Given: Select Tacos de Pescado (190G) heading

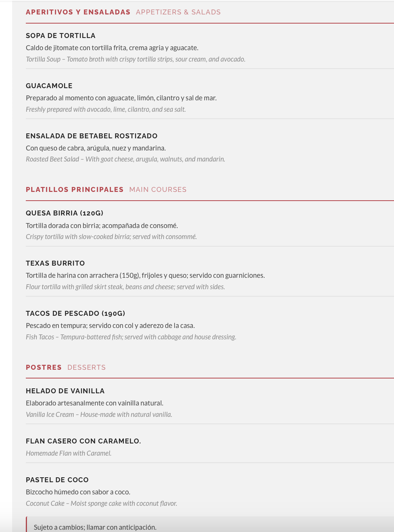Looking at the screenshot, I should pos(76,313).
